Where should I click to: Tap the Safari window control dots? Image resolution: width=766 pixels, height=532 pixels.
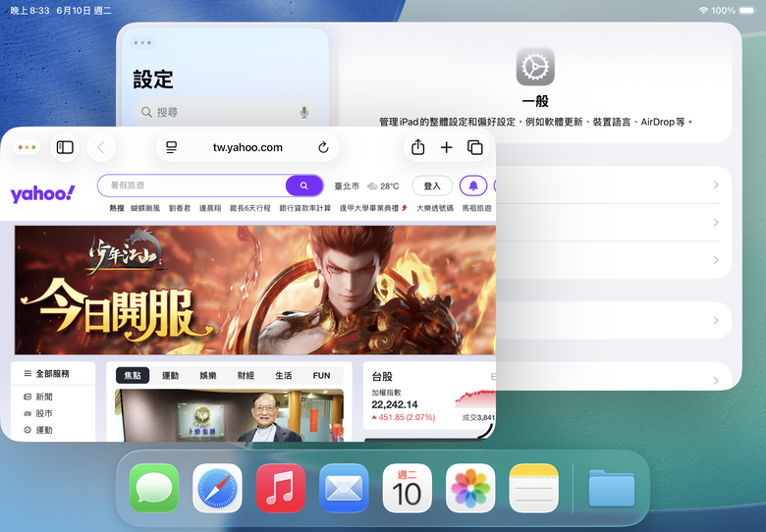(x=27, y=147)
